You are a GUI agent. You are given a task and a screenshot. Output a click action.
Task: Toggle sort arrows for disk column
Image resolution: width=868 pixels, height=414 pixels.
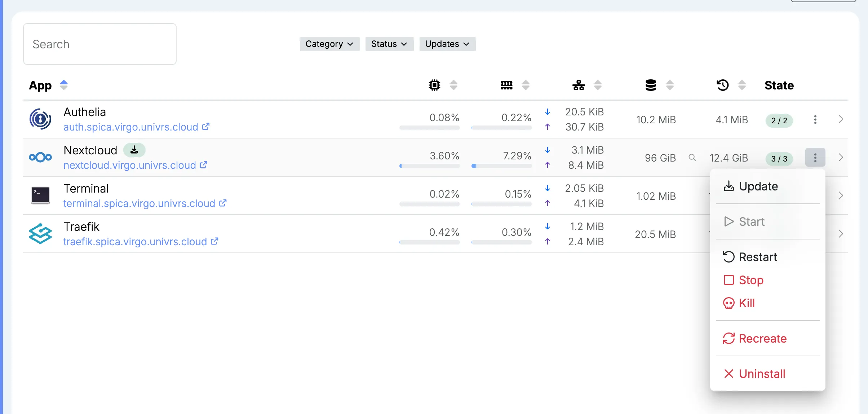670,85
